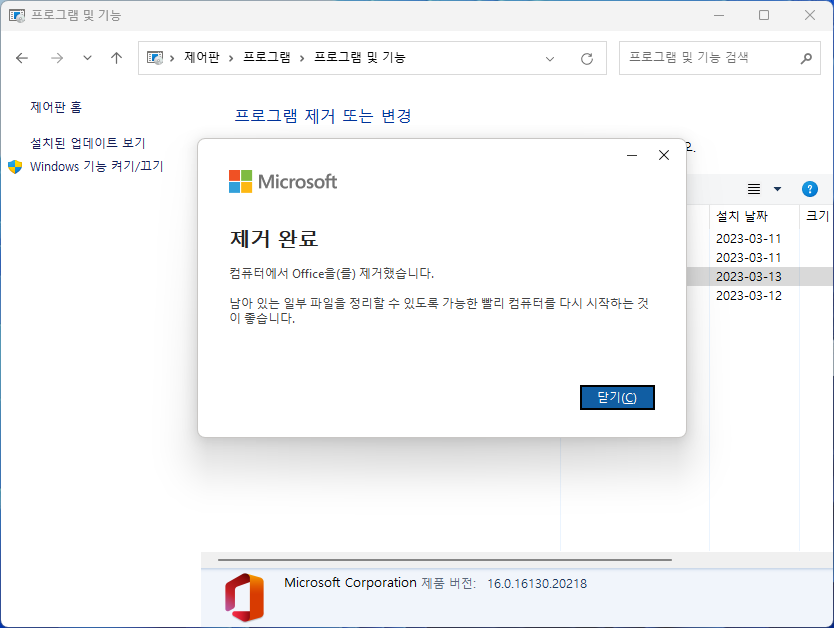Sort by 설치 날짜 column header
The height and width of the screenshot is (628, 834).
pos(742,216)
